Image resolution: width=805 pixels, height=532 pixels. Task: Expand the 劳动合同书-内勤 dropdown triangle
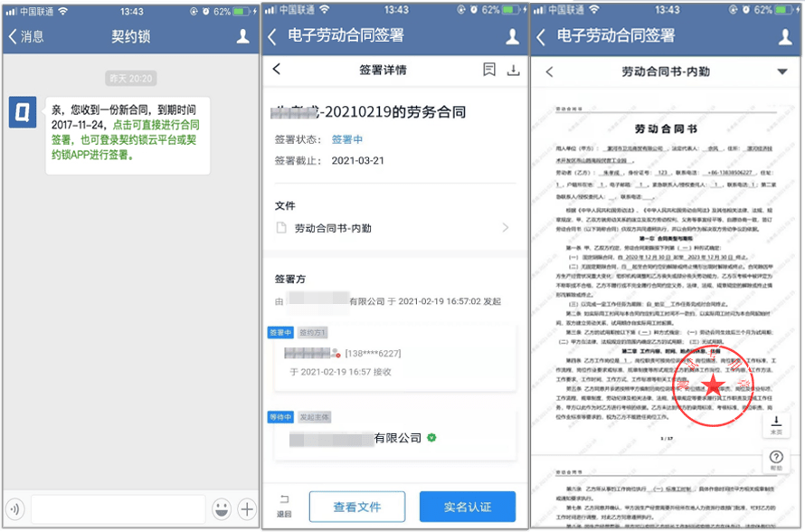[781, 71]
